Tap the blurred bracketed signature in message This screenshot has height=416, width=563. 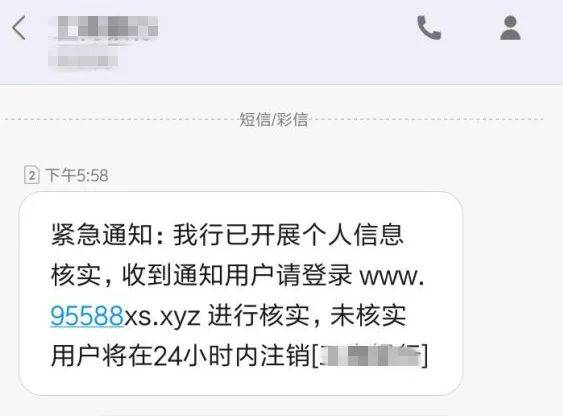370,355
